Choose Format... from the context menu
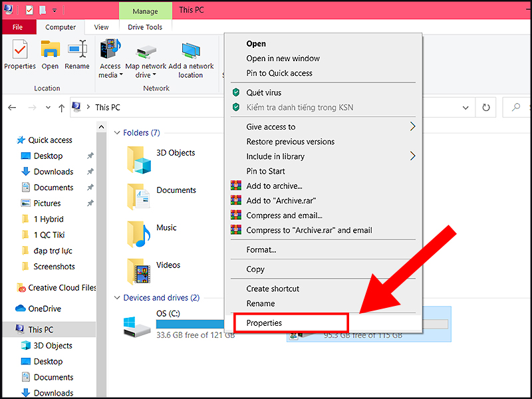This screenshot has height=399, width=532. click(261, 250)
